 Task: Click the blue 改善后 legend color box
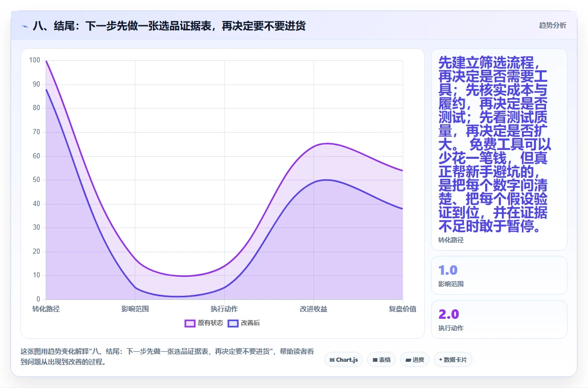pyautogui.click(x=233, y=323)
